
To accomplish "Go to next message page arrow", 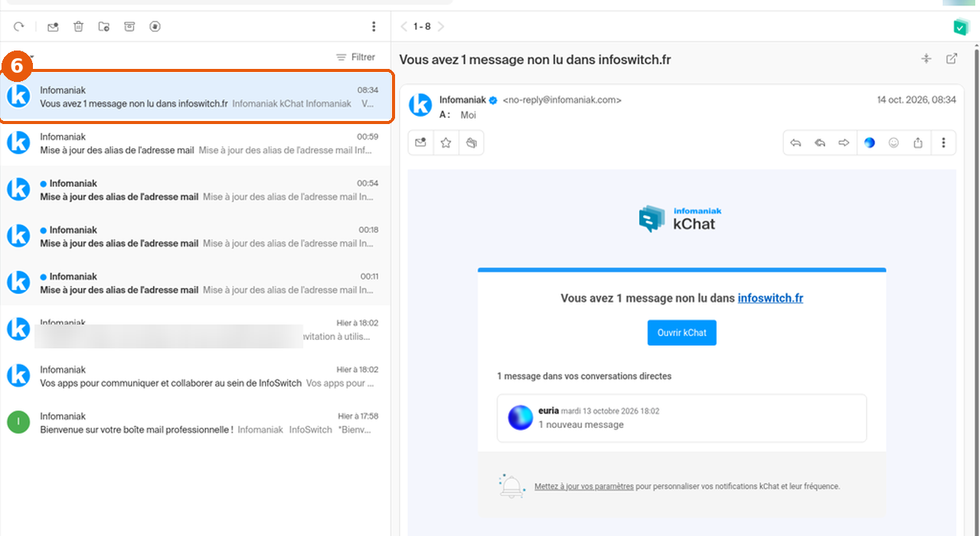I will pyautogui.click(x=441, y=27).
